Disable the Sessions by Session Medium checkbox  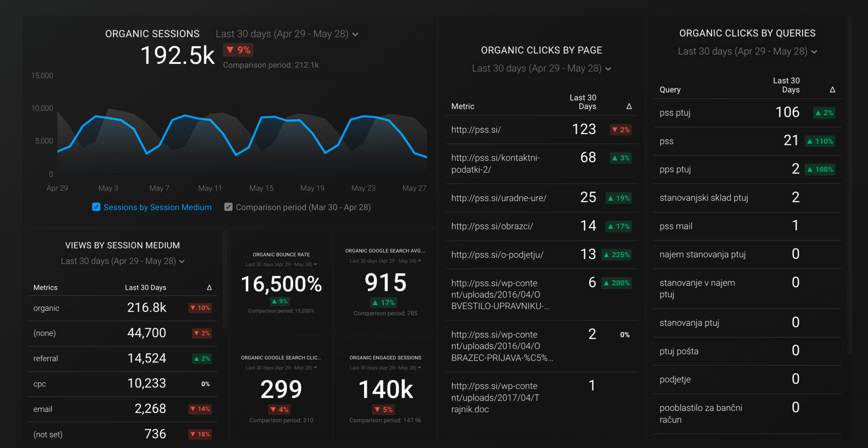95,207
